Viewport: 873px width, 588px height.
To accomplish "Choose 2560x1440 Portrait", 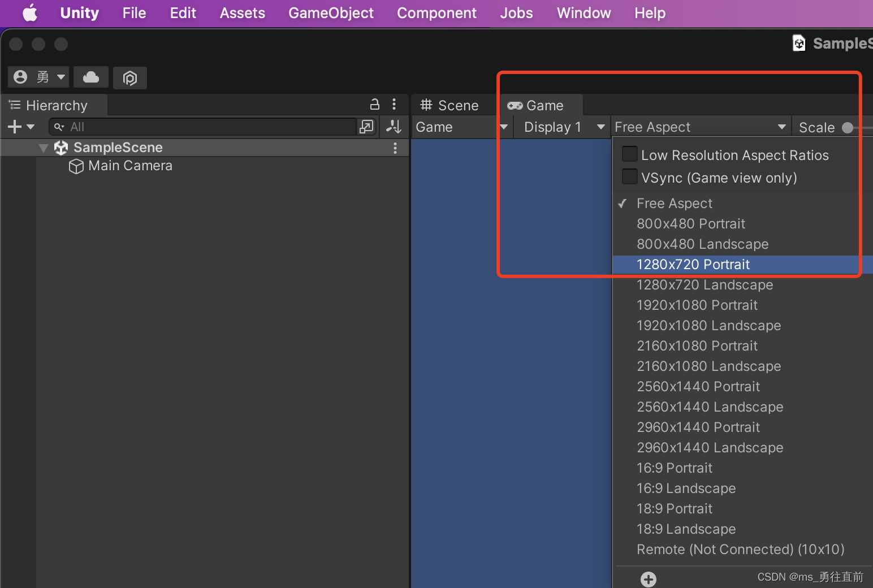I will [742, 386].
